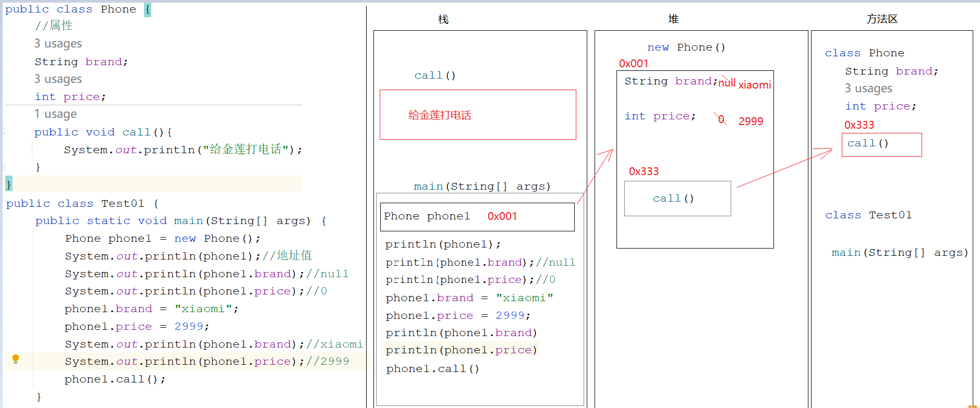Select the red 给金莲打电话 box in stack
980x408 pixels.
pyautogui.click(x=477, y=115)
